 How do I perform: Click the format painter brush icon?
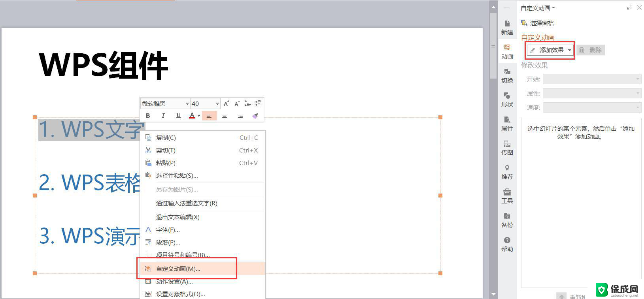[255, 116]
